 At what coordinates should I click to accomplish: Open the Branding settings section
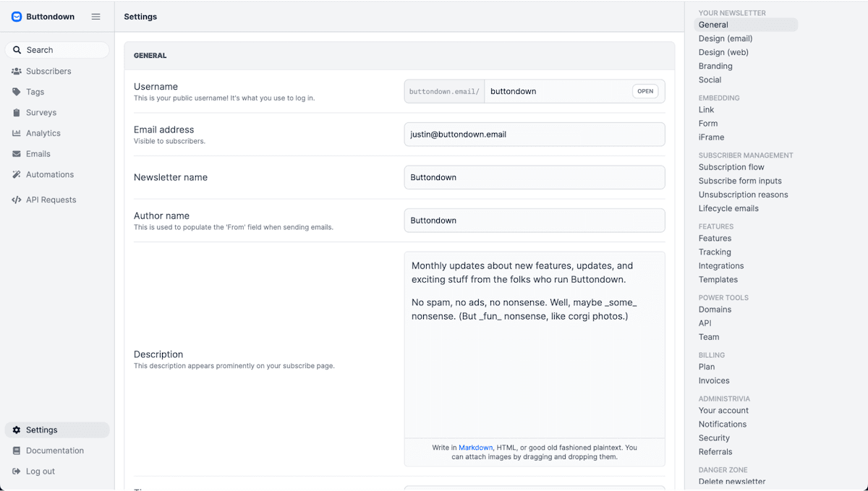pyautogui.click(x=715, y=66)
